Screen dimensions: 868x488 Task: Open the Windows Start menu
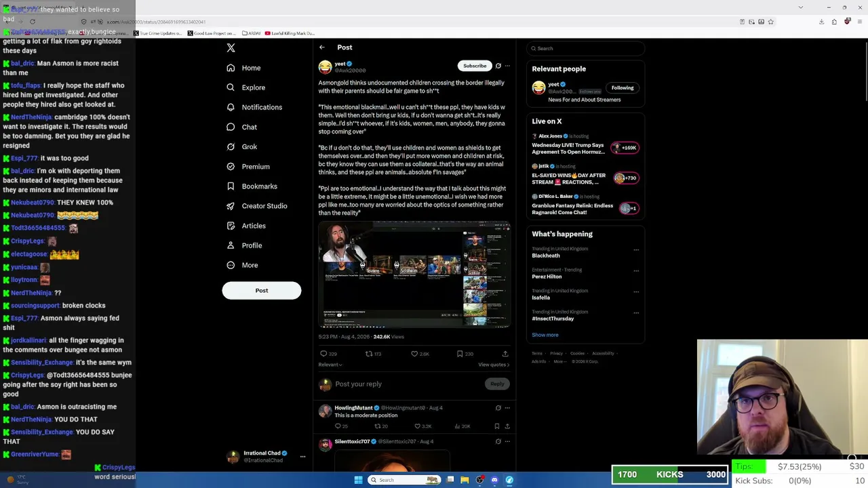pos(359,480)
